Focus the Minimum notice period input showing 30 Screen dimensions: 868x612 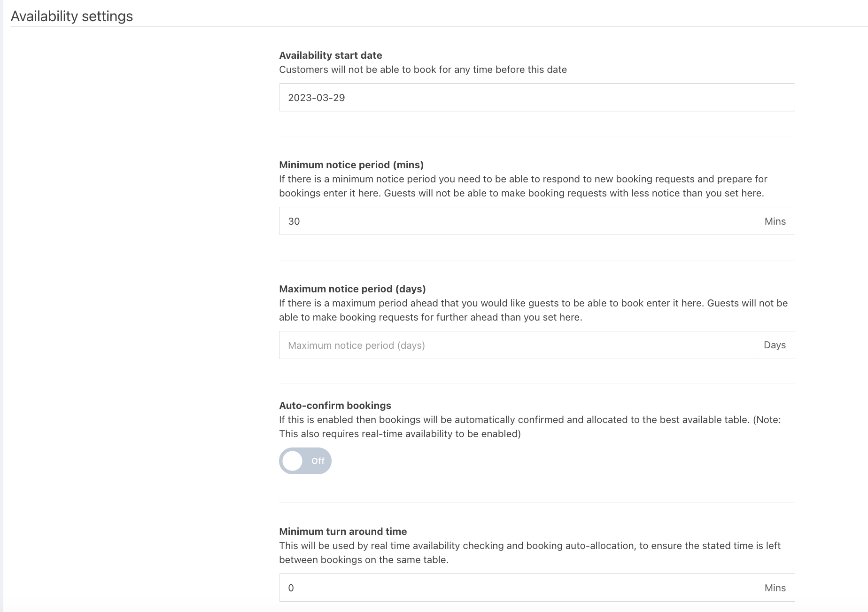coord(517,221)
